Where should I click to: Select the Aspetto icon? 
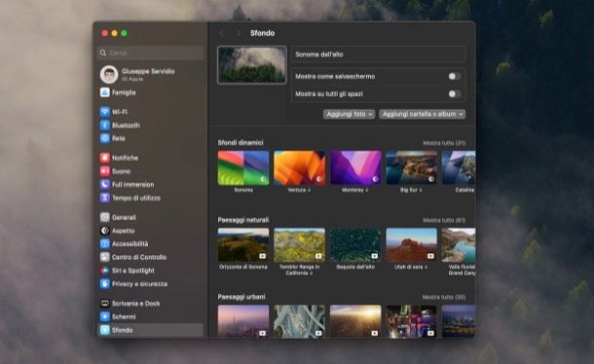(x=105, y=231)
